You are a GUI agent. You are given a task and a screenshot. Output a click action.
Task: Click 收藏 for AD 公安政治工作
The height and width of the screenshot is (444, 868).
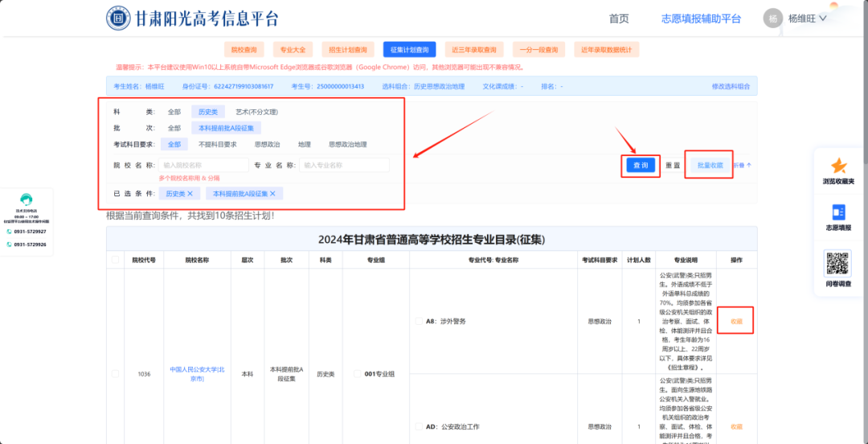736,427
